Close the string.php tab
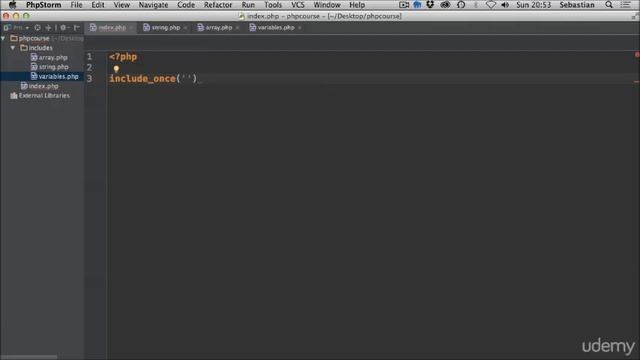640x360 pixels. point(185,28)
